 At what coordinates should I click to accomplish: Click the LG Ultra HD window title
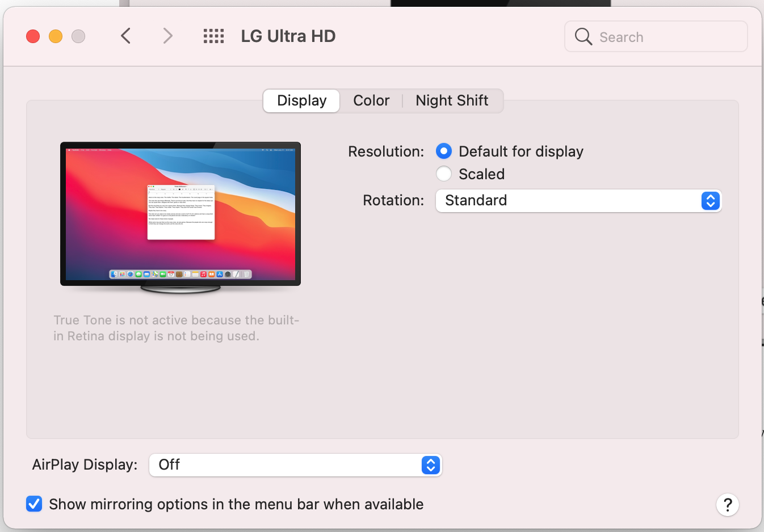(x=288, y=36)
